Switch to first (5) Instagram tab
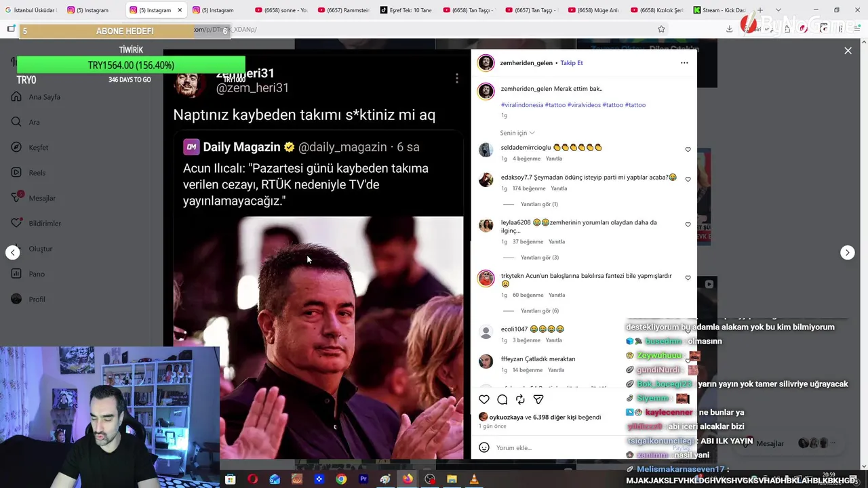The height and width of the screenshot is (488, 868). click(x=93, y=10)
